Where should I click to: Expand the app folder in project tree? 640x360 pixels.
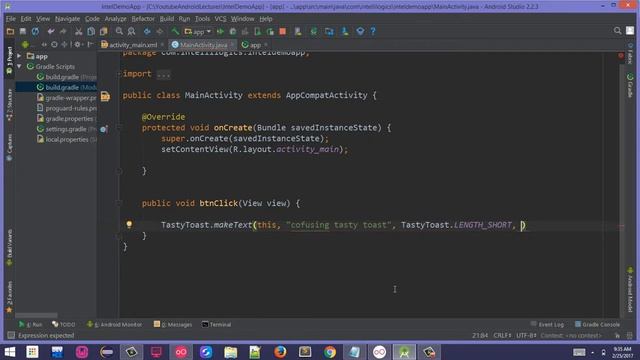(x=19, y=56)
